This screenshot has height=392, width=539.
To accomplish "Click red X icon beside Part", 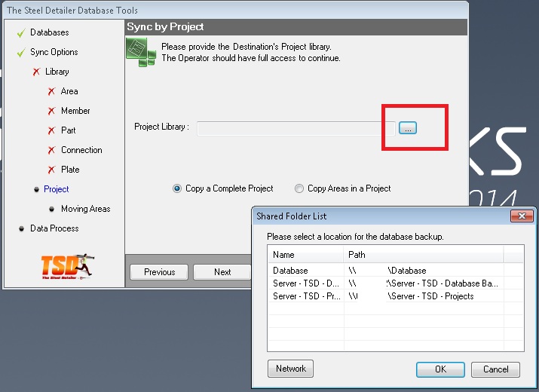I will (51, 130).
